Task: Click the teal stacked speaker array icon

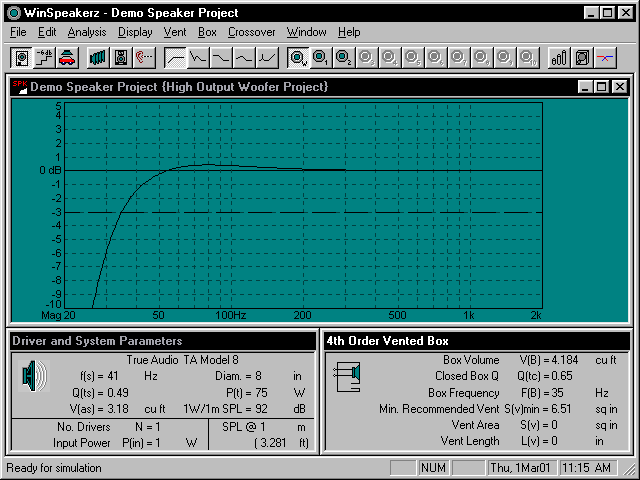Action: point(98,58)
